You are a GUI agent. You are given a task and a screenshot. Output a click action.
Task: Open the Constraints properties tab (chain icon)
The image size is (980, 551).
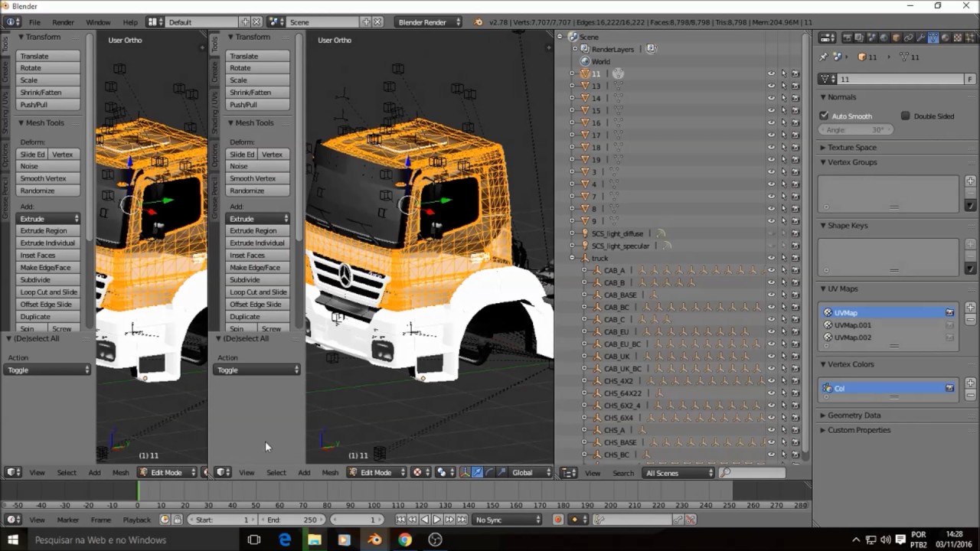coord(908,37)
